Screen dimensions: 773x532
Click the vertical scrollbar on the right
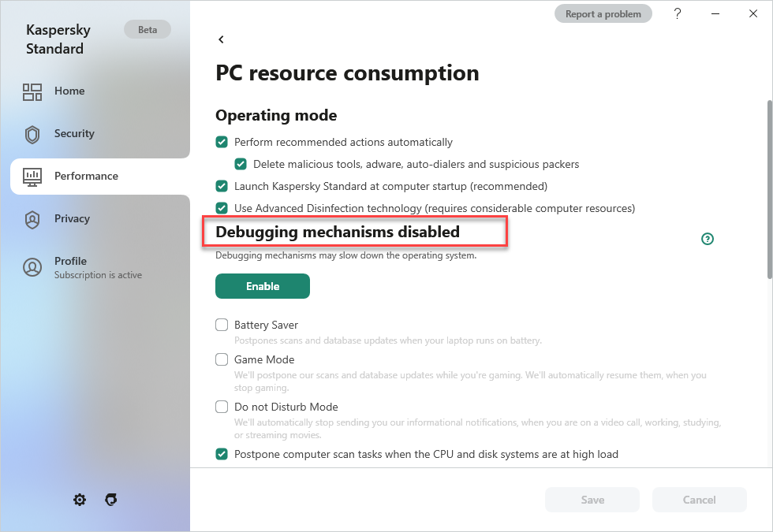pos(769,189)
